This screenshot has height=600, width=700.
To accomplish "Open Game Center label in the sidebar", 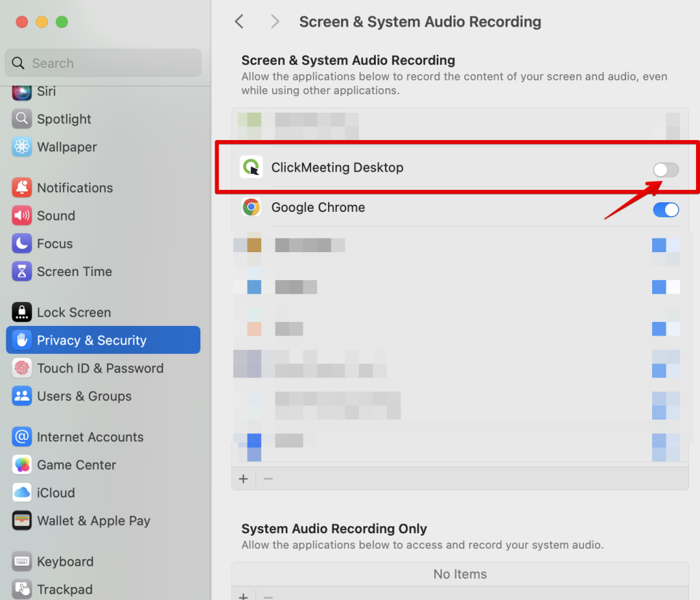I will coord(77,465).
